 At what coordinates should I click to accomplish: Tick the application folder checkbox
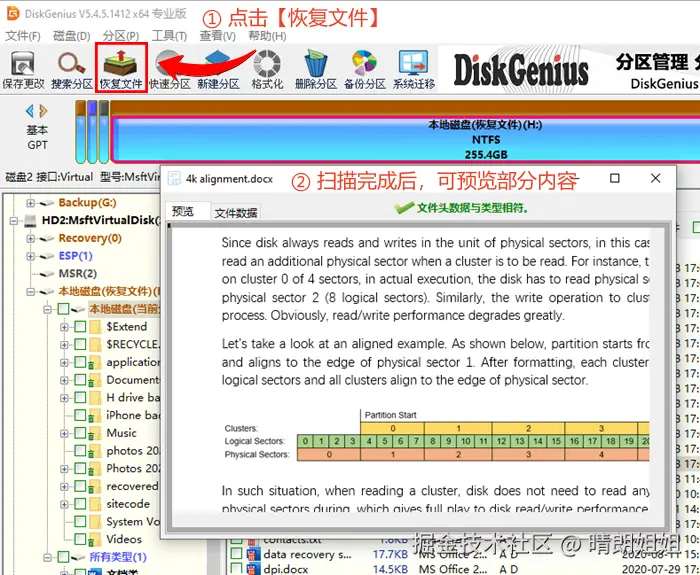point(80,362)
